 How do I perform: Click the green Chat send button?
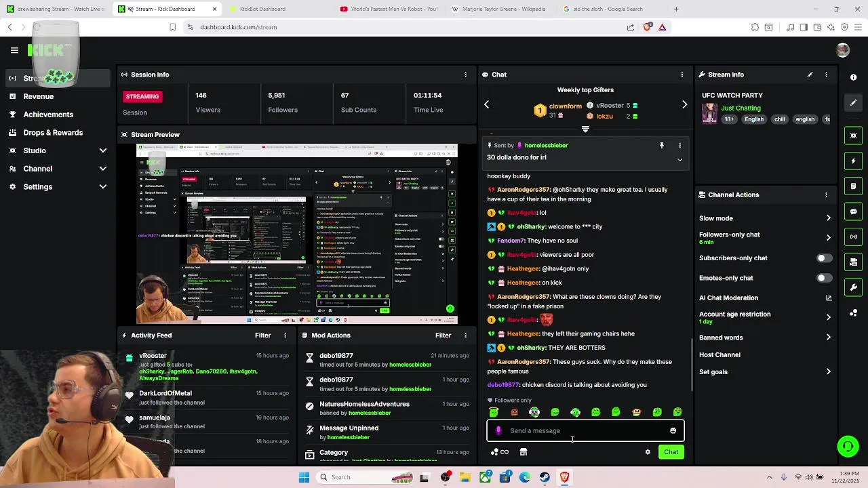[x=671, y=452]
